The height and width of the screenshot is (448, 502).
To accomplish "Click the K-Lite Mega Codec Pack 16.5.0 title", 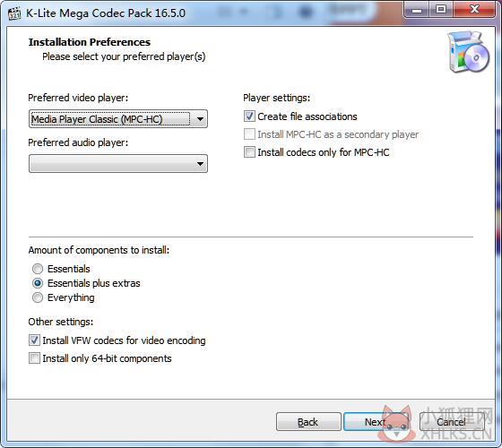I will pos(106,13).
